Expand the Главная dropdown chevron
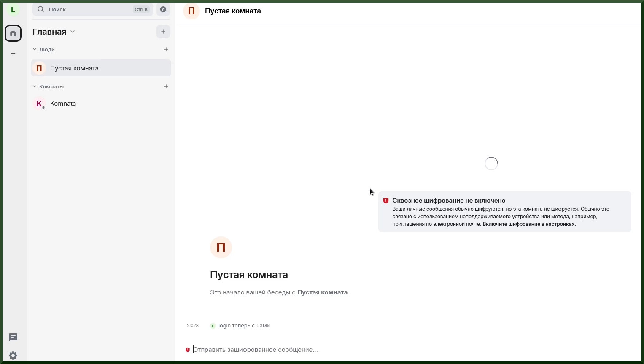Image resolution: width=644 pixels, height=364 pixels. tap(73, 32)
